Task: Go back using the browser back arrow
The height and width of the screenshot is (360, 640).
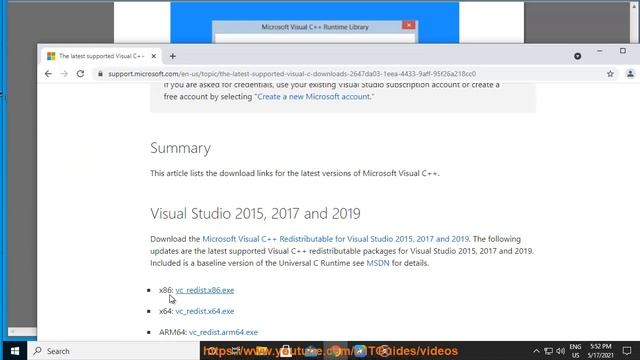Action: coord(48,74)
